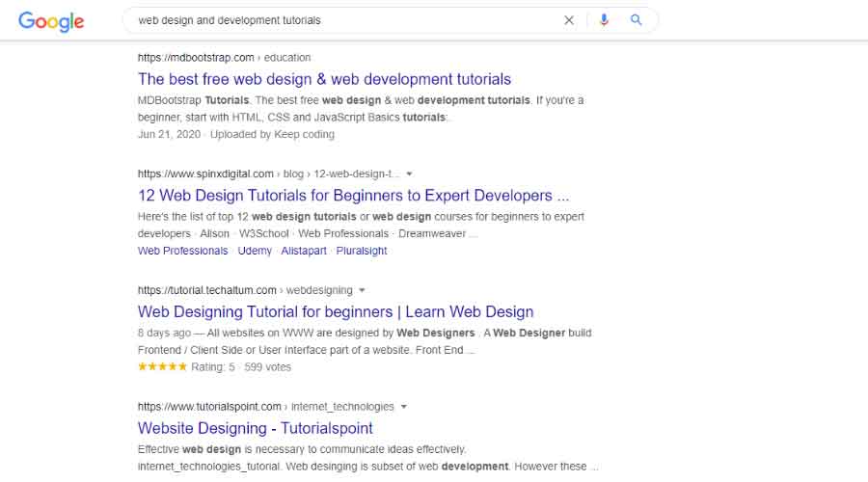Open 'Website Designing - Tutorialspoint' result
868x482 pixels.
tap(256, 428)
